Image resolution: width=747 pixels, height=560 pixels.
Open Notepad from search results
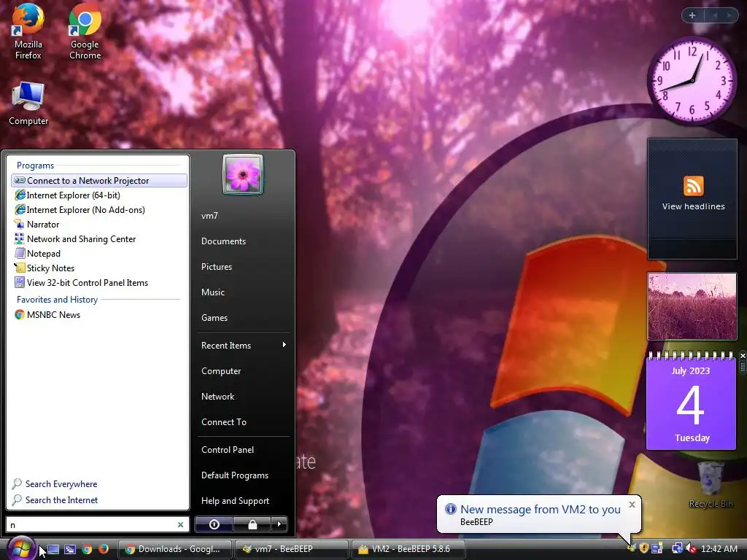click(99, 254)
